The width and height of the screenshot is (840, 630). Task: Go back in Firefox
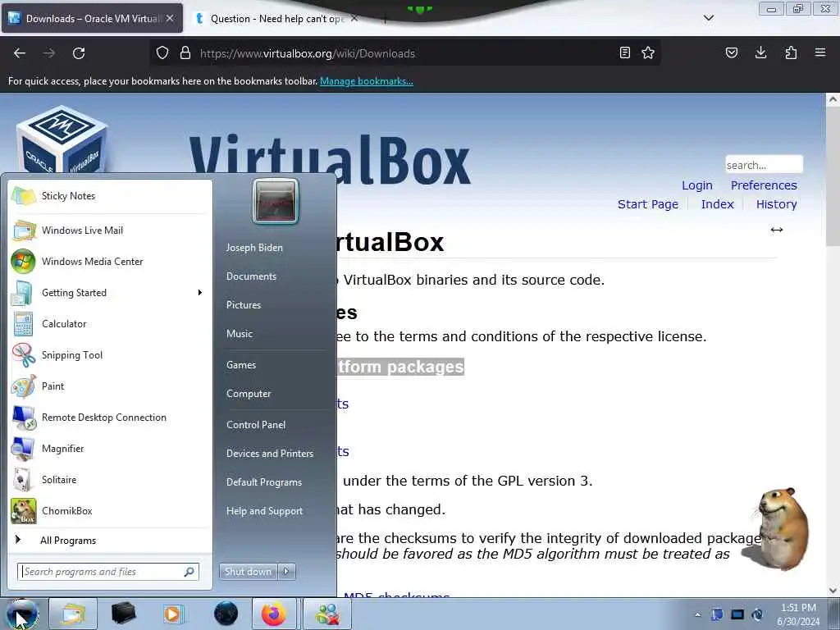pos(20,53)
